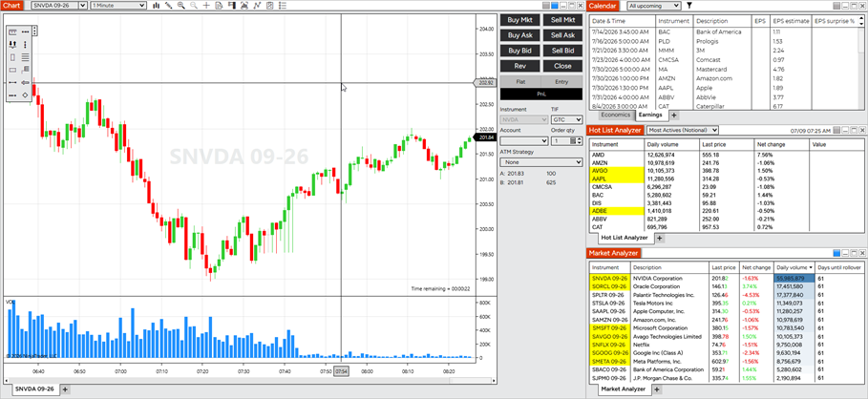Click the Buy Ask button
The image size is (868, 399).
[519, 35]
